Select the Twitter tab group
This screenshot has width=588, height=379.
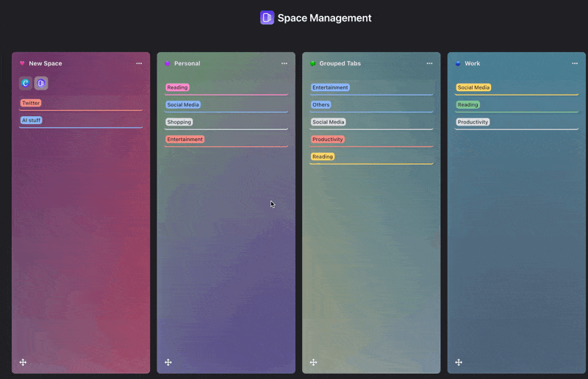point(31,104)
